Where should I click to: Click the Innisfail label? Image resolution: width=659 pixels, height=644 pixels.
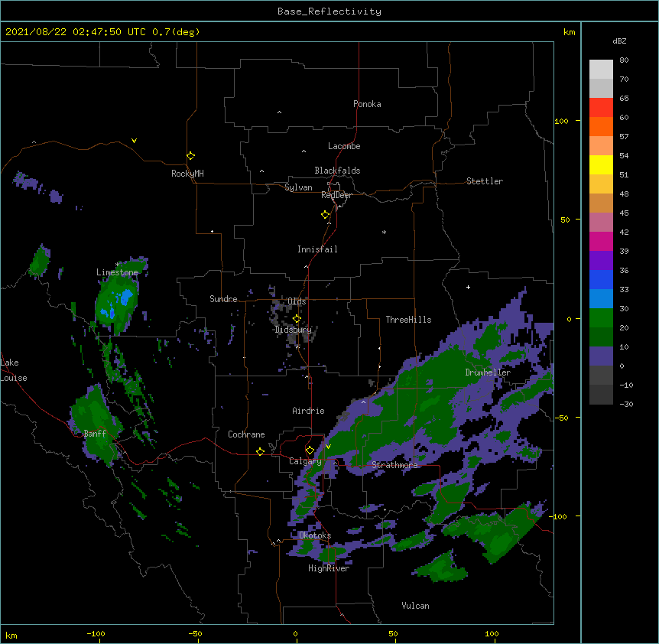coord(317,249)
